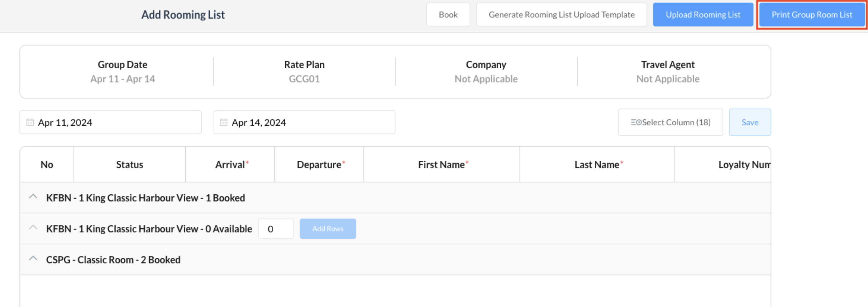Select the First Name column header

pyautogui.click(x=441, y=165)
